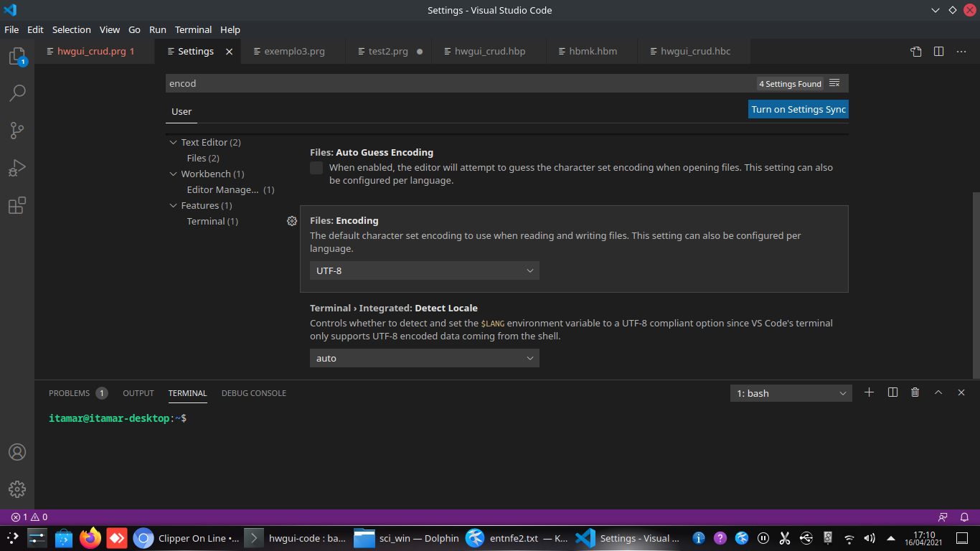This screenshot has height=551, width=980.
Task: Open the Source Control view
Action: [x=17, y=131]
